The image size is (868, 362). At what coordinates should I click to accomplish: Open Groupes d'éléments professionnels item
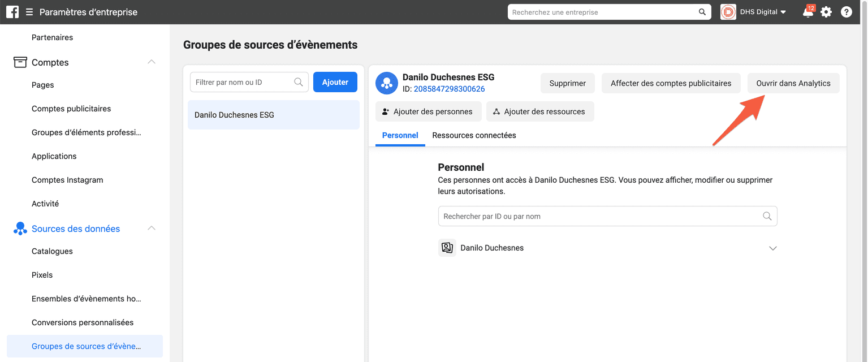click(87, 132)
